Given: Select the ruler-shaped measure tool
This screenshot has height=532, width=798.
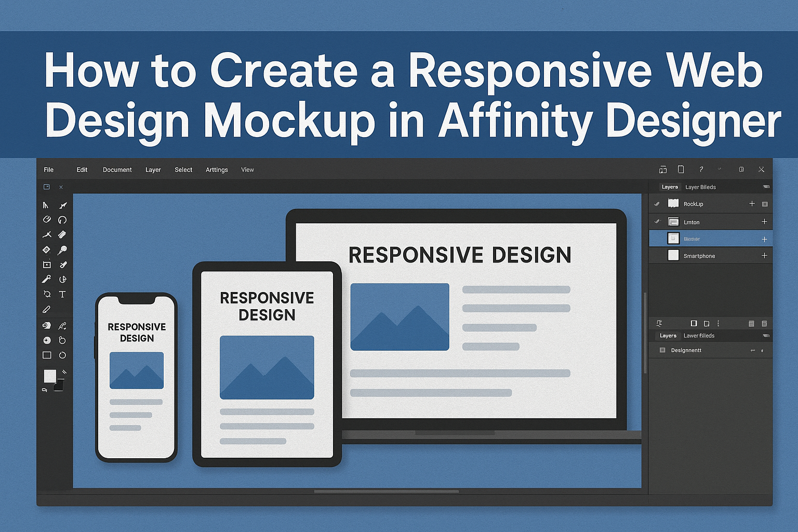Looking at the screenshot, I should (x=62, y=234).
